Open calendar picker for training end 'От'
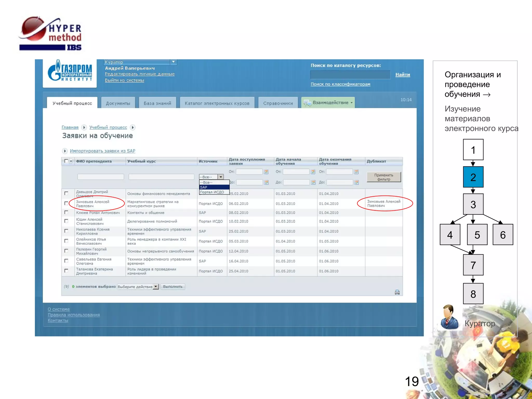Viewport: 532px width, 399px height. coord(356,172)
